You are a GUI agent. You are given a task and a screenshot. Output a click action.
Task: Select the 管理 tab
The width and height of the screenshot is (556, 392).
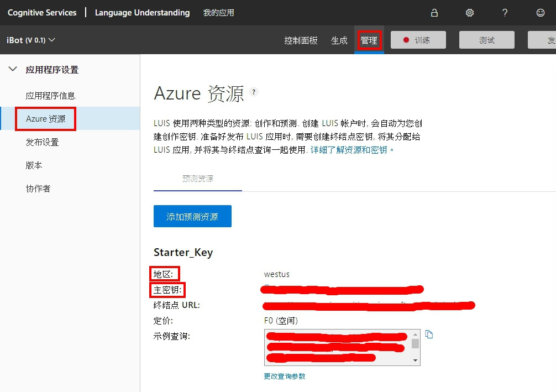point(369,40)
